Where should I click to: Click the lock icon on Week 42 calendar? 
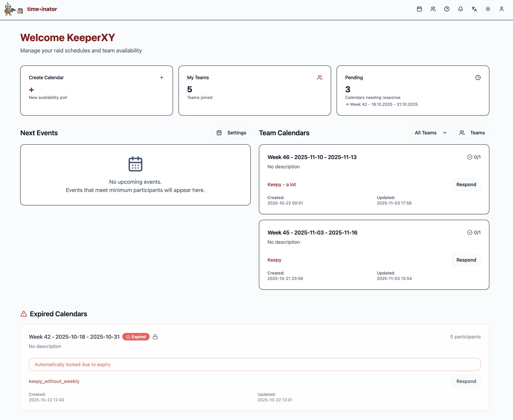[x=155, y=337]
